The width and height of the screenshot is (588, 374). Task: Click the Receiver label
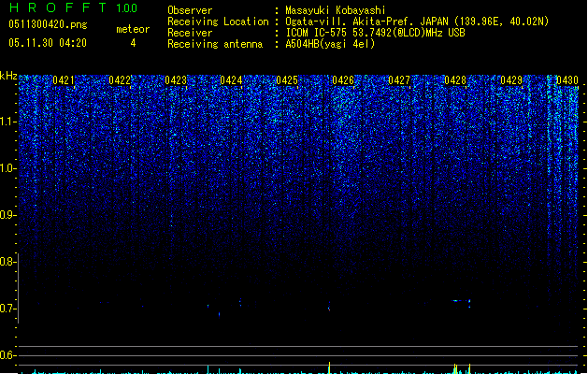coord(190,33)
